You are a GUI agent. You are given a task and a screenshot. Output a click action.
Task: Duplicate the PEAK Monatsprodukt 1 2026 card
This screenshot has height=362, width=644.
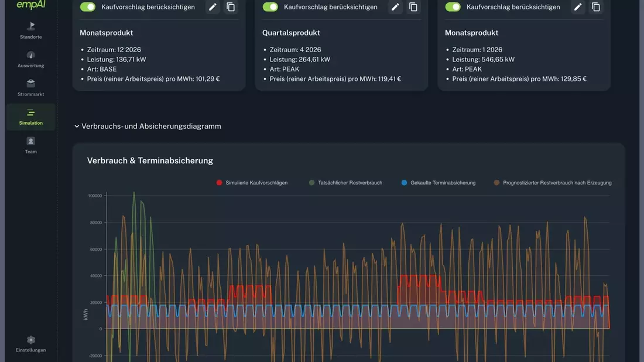pos(596,7)
